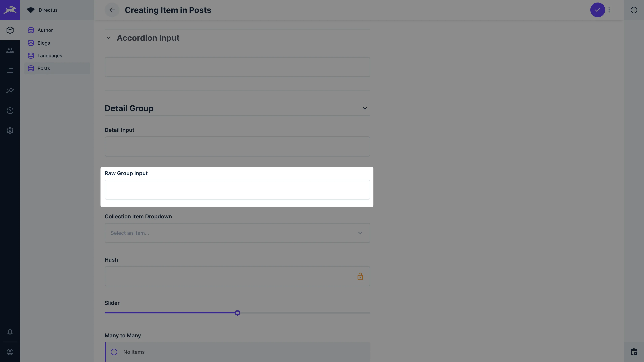Go back using the arrow button
The image size is (644, 362).
pyautogui.click(x=112, y=10)
